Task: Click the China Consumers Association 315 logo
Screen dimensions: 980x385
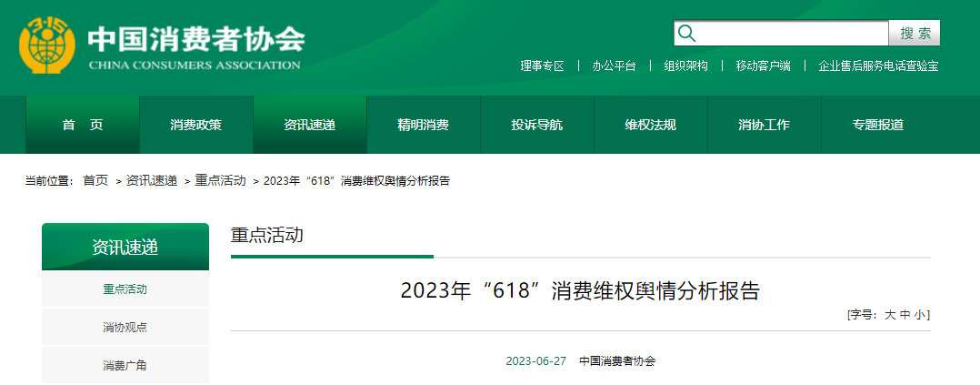Action: (x=47, y=46)
